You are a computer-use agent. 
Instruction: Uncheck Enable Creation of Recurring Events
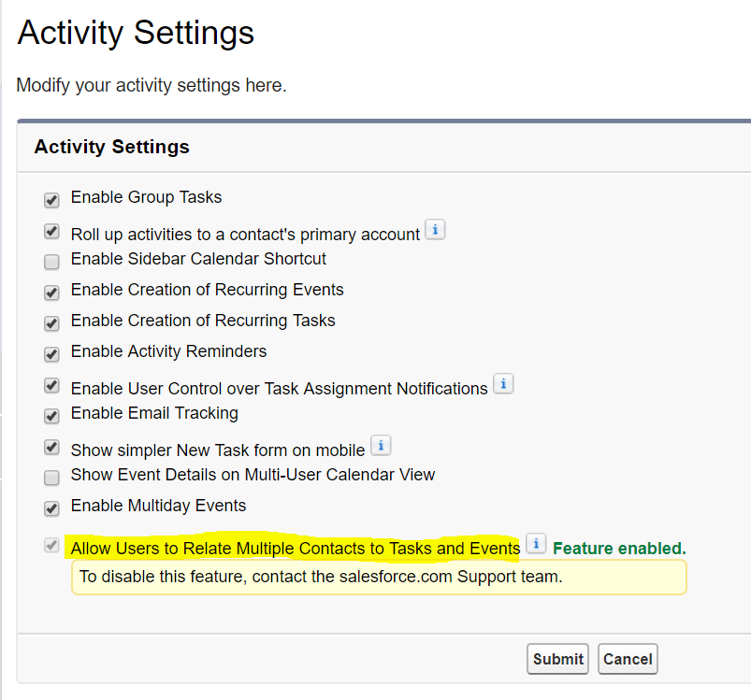51,293
